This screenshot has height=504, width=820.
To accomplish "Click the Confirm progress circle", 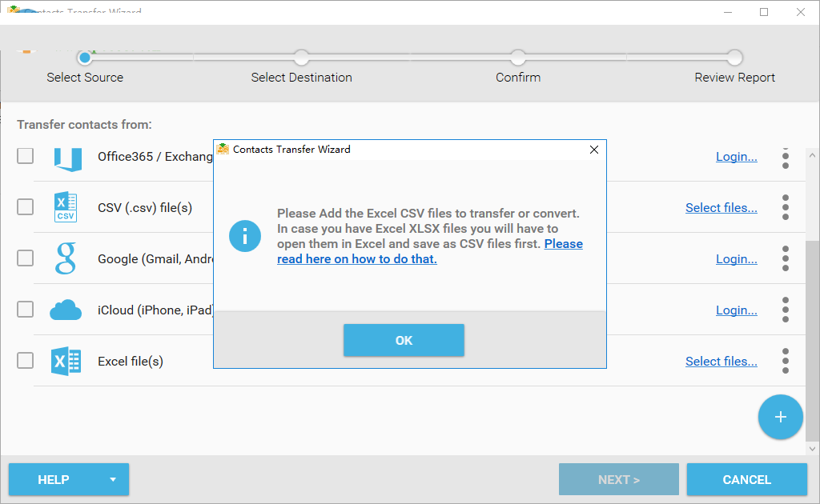I will (x=518, y=58).
